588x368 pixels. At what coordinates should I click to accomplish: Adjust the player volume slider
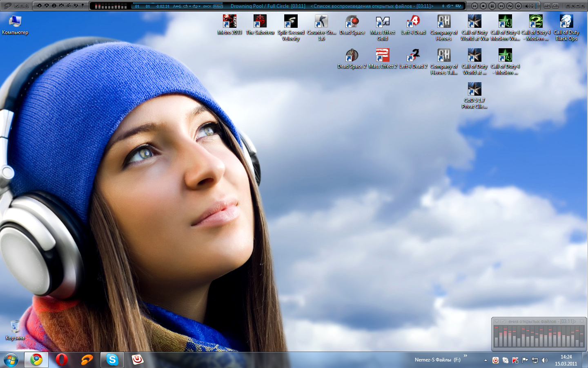pyautogui.click(x=536, y=6)
